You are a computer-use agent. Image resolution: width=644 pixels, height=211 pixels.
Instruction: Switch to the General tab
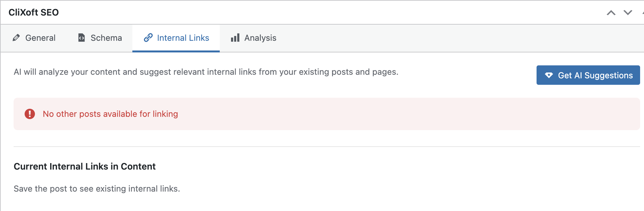tap(40, 38)
